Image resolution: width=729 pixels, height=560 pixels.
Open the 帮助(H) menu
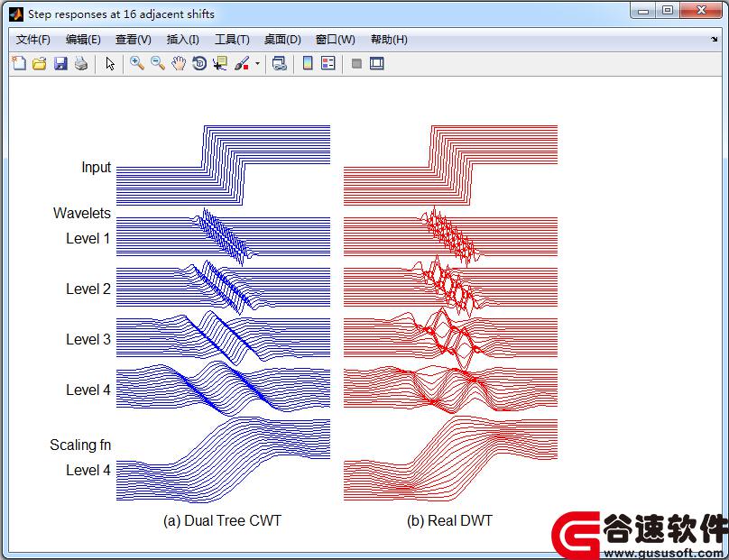[389, 40]
